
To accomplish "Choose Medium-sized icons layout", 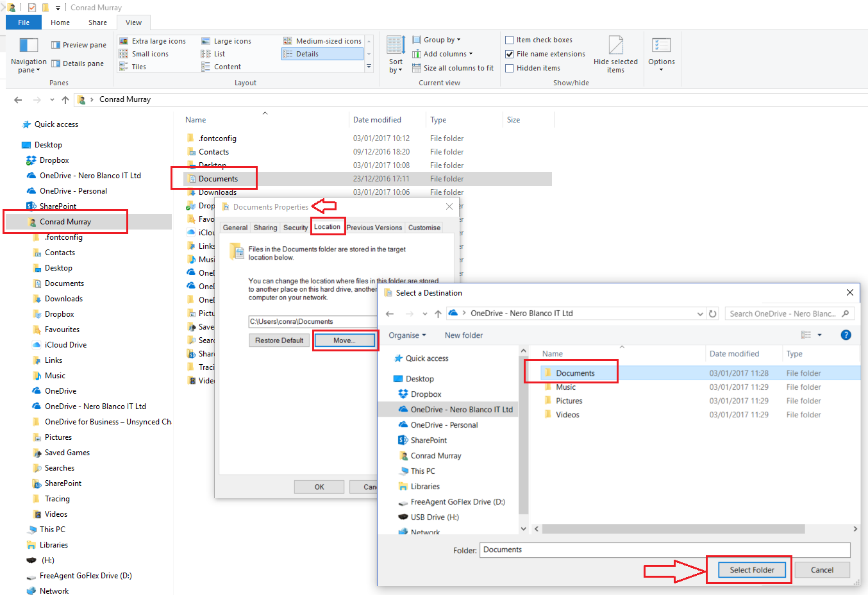I will pyautogui.click(x=322, y=41).
